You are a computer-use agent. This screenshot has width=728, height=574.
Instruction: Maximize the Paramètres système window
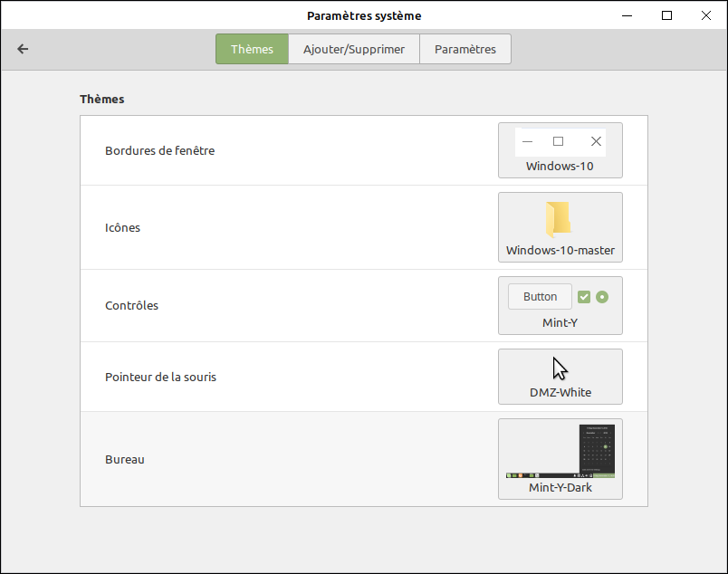coord(667,15)
